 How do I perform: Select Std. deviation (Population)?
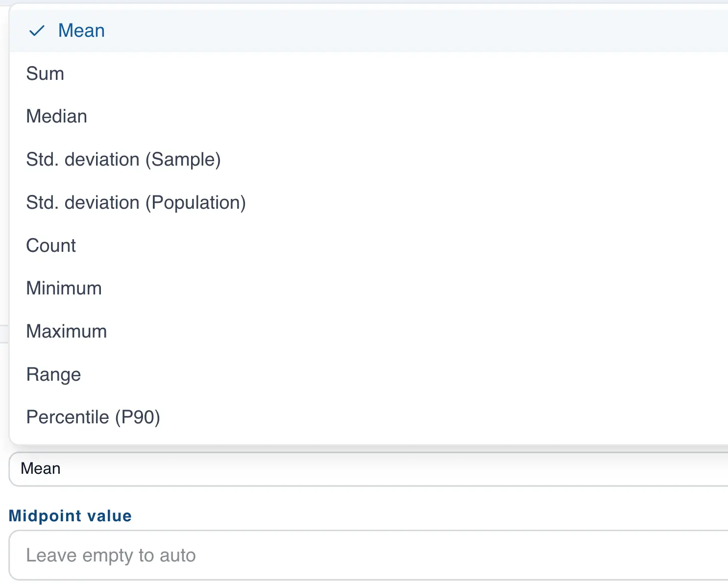[x=136, y=202]
